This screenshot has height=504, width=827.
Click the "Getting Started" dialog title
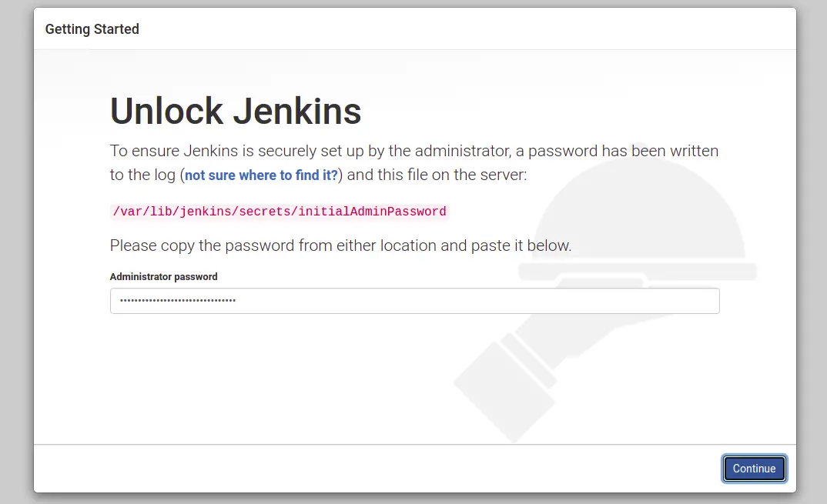pos(92,29)
